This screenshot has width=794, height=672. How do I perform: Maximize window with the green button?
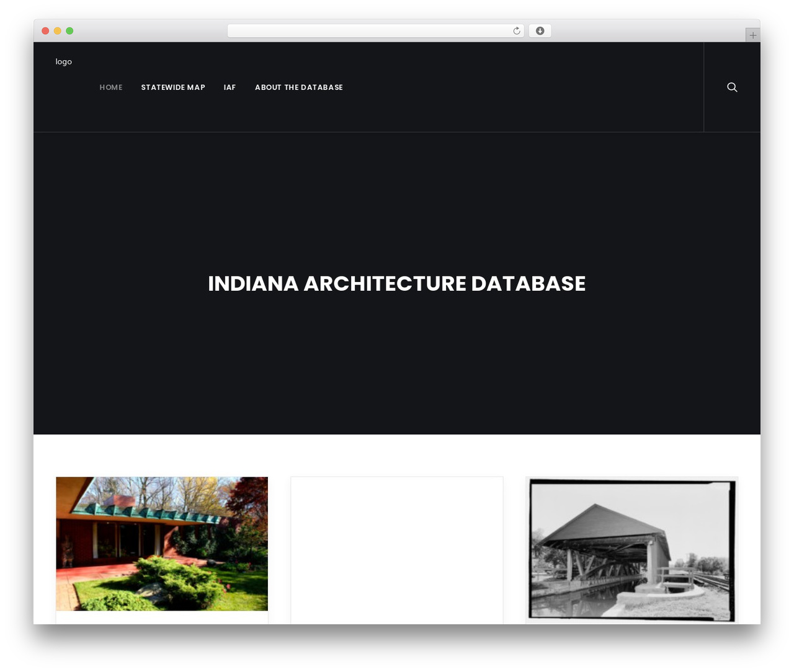click(69, 31)
